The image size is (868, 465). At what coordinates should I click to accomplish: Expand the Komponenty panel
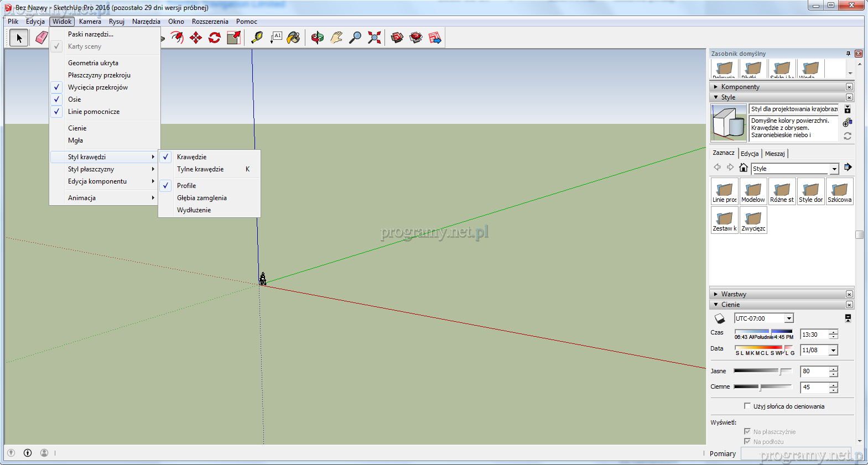pyautogui.click(x=740, y=87)
